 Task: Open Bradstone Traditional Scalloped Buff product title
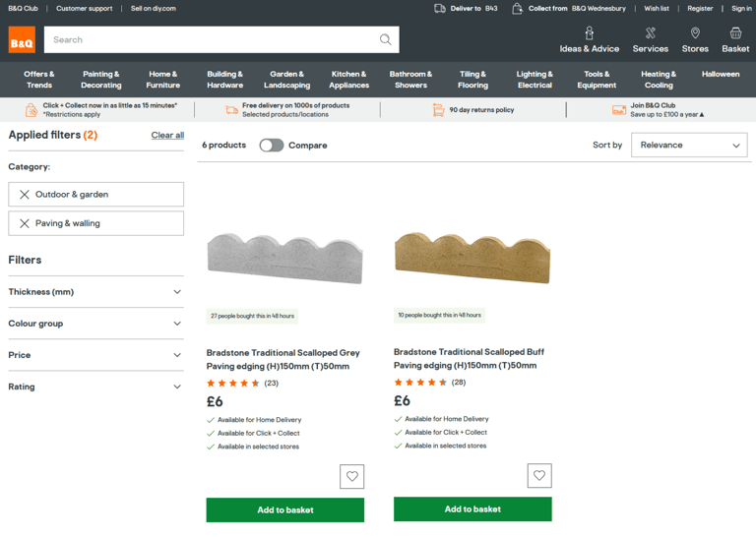[470, 358]
